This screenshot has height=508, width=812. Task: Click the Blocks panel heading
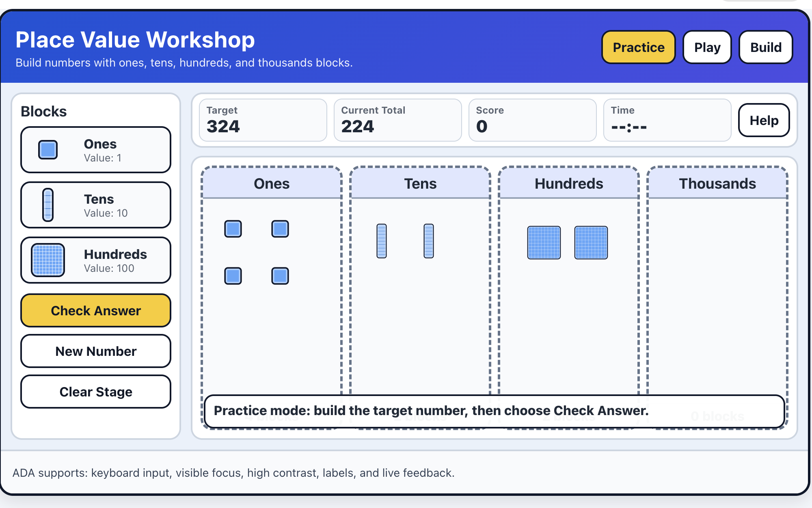tap(44, 111)
